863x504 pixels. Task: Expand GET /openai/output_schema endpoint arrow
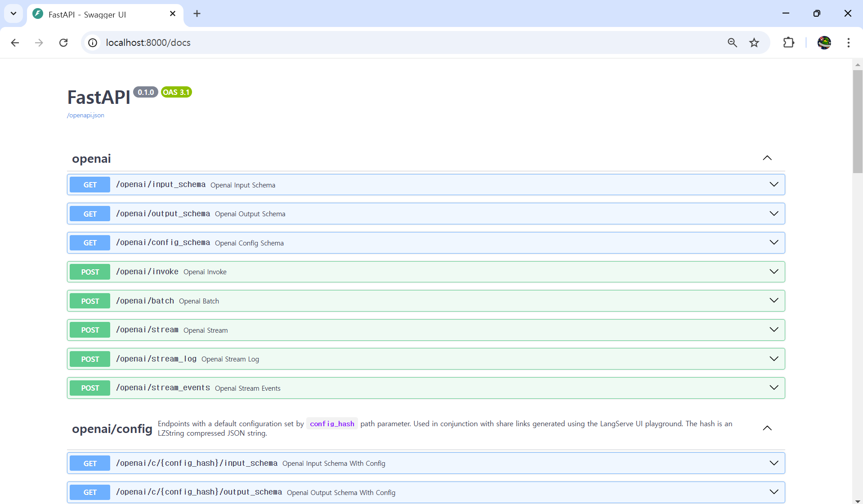pos(774,214)
